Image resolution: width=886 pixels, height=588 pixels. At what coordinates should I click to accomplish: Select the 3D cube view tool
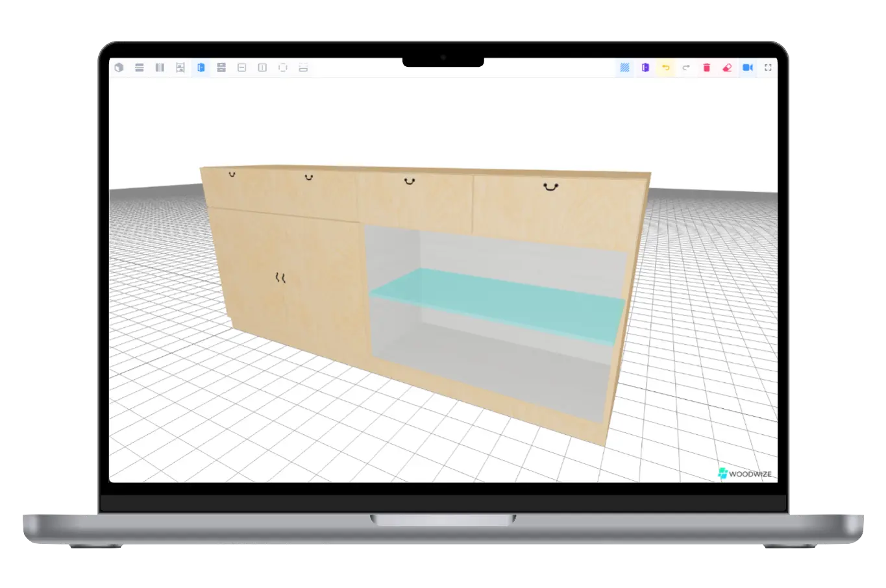pyautogui.click(x=119, y=67)
